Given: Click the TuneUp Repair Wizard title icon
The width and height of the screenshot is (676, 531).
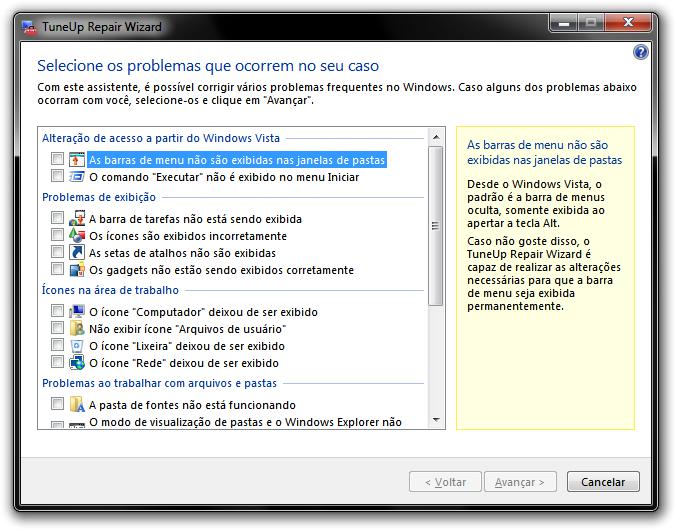Looking at the screenshot, I should coord(29,27).
